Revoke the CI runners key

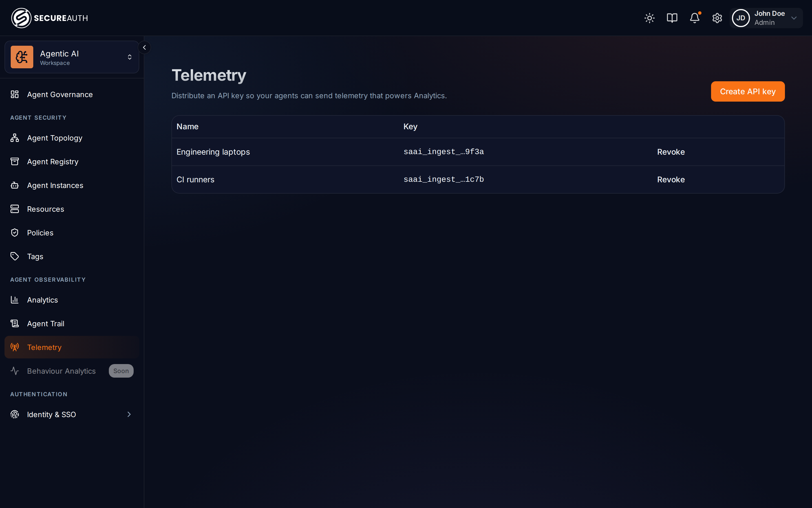(x=671, y=179)
